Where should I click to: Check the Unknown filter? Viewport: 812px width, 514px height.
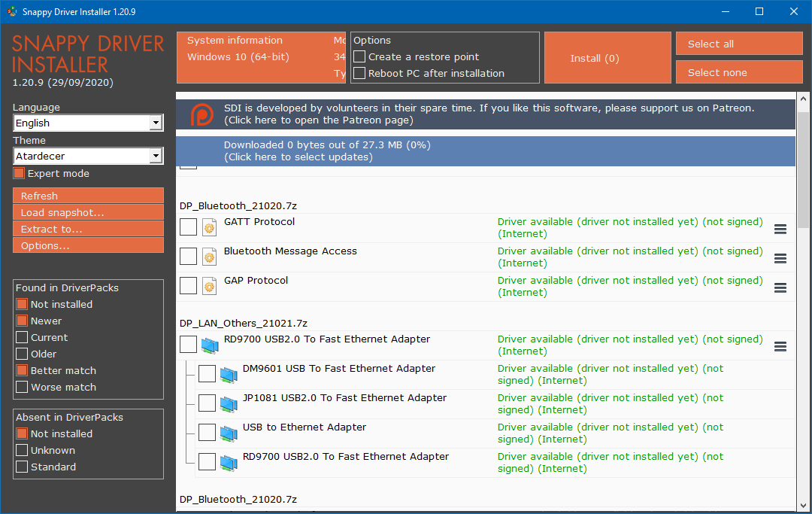pyautogui.click(x=22, y=450)
